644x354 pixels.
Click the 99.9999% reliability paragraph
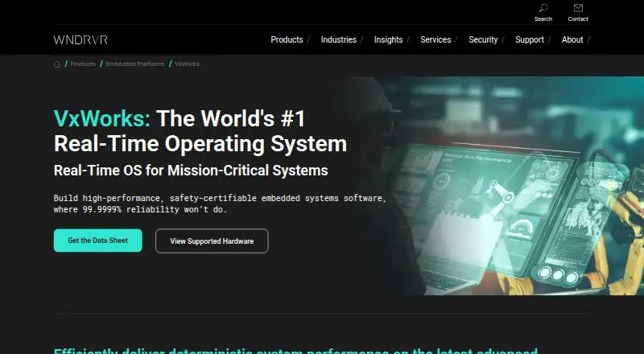(x=220, y=204)
